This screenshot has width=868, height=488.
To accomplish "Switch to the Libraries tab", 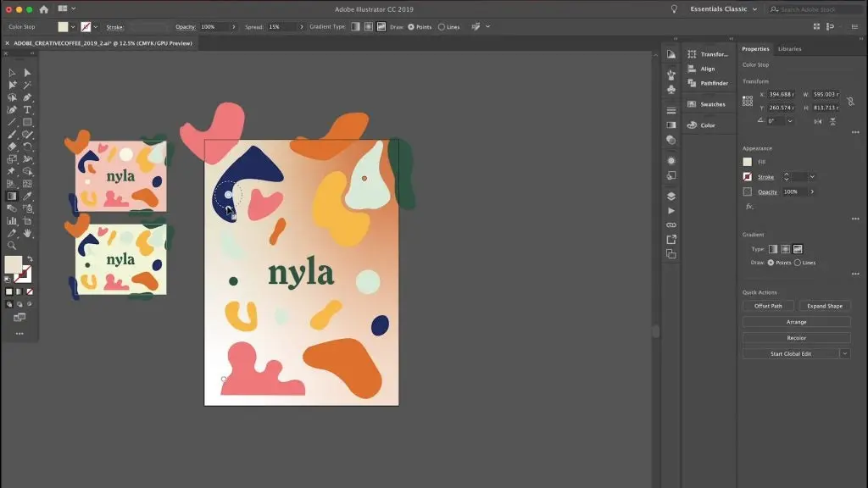I will click(x=790, y=48).
